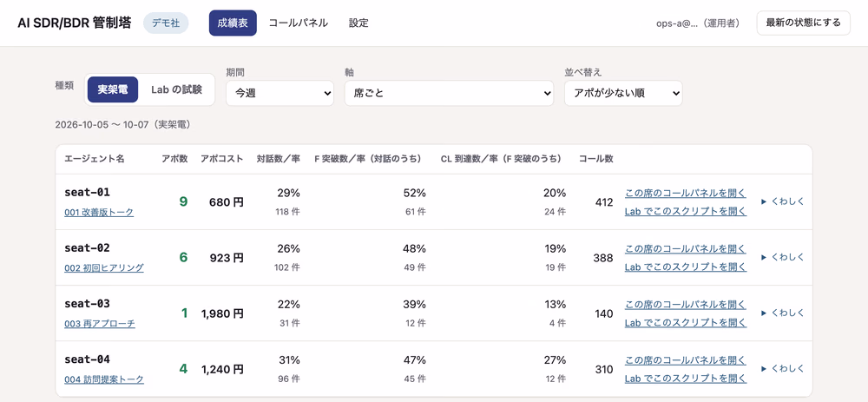This screenshot has width=868, height=402.
Task: Expand くわしく details for seat-04
Action: pyautogui.click(x=783, y=369)
